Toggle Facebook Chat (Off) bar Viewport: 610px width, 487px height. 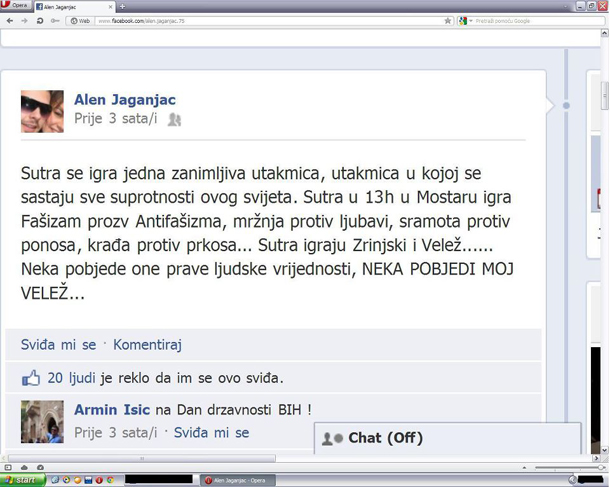447,438
